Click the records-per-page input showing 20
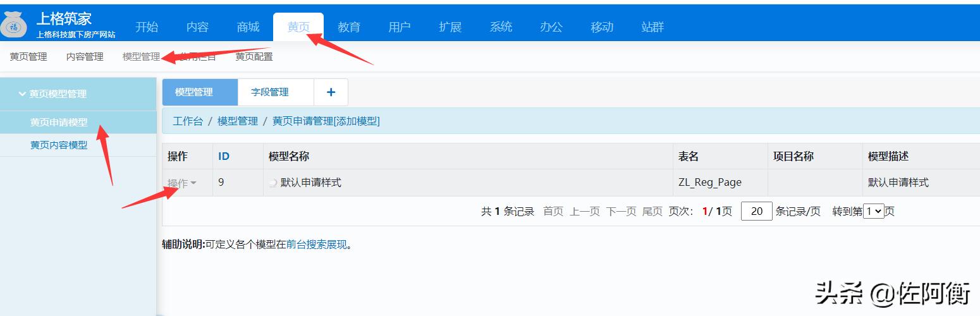 (x=757, y=211)
